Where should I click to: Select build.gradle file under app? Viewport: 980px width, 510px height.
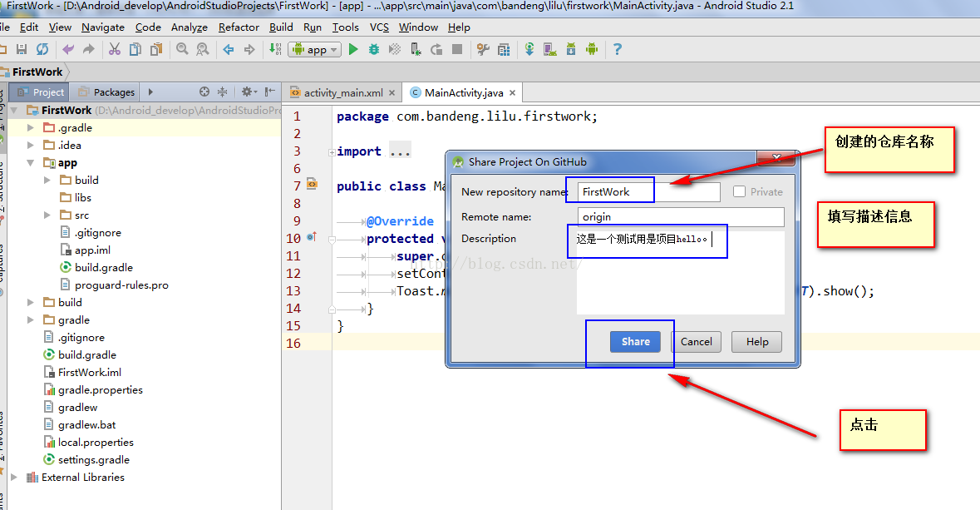(103, 267)
